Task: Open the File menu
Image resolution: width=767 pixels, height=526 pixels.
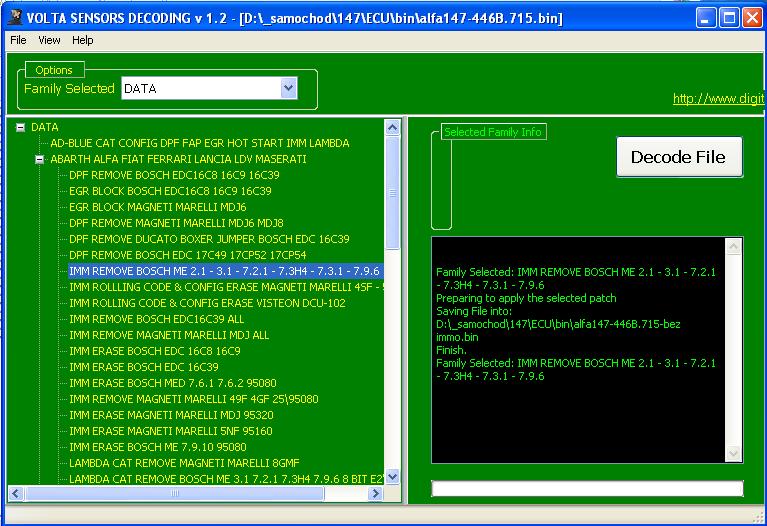Action: (18, 40)
